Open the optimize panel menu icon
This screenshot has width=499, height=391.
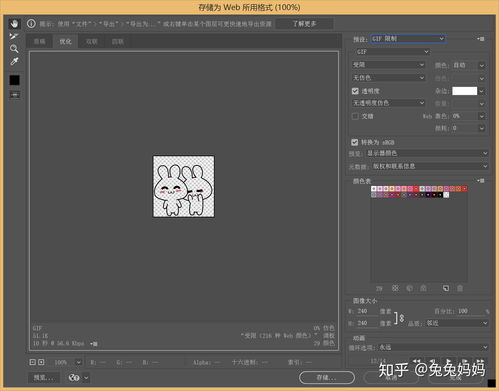pos(480,39)
